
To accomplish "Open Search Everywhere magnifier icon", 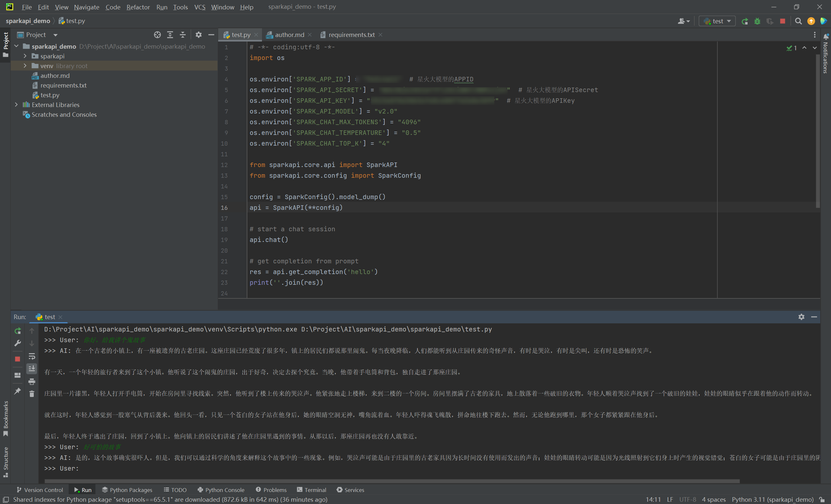I will [x=798, y=21].
